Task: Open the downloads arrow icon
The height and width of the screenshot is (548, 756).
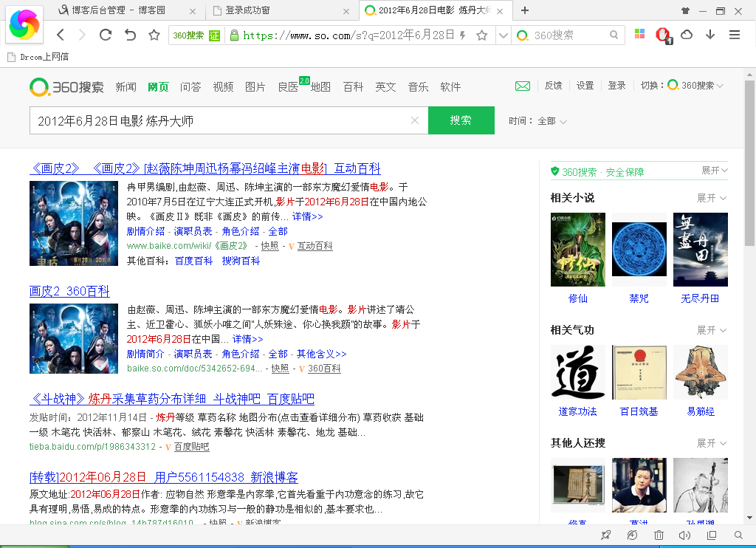Action: pos(709,35)
